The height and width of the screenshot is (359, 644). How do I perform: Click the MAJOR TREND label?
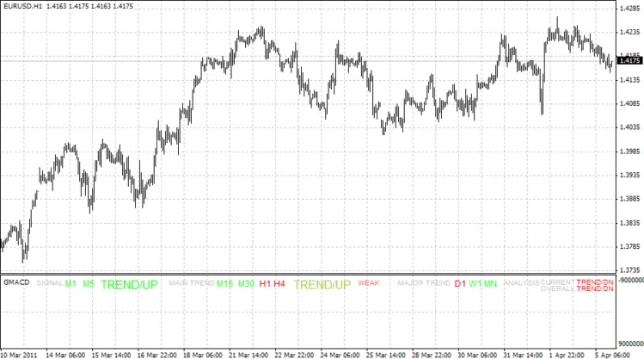tap(424, 283)
